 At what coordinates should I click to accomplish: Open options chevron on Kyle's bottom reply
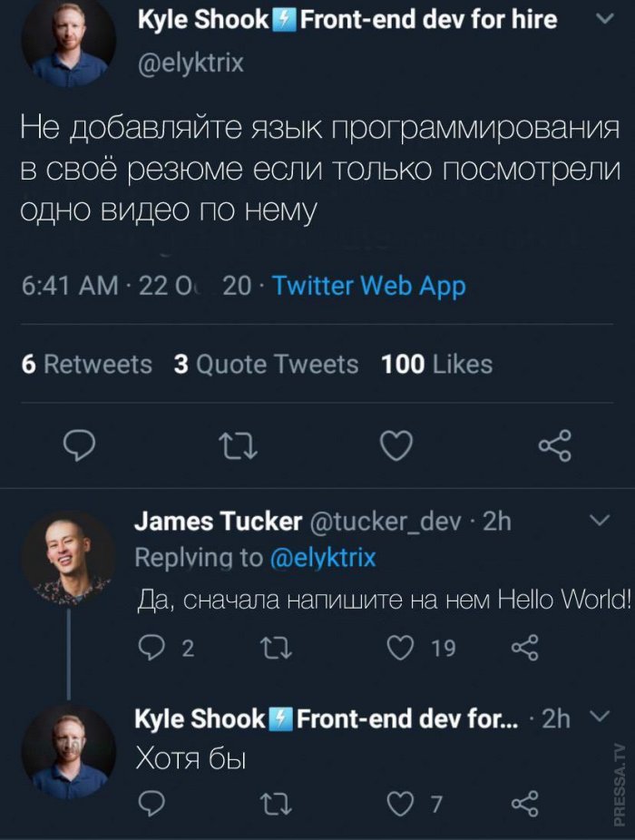[598, 718]
